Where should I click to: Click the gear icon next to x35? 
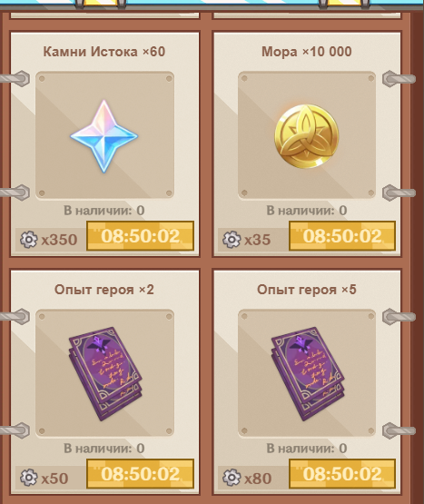[x=232, y=240]
